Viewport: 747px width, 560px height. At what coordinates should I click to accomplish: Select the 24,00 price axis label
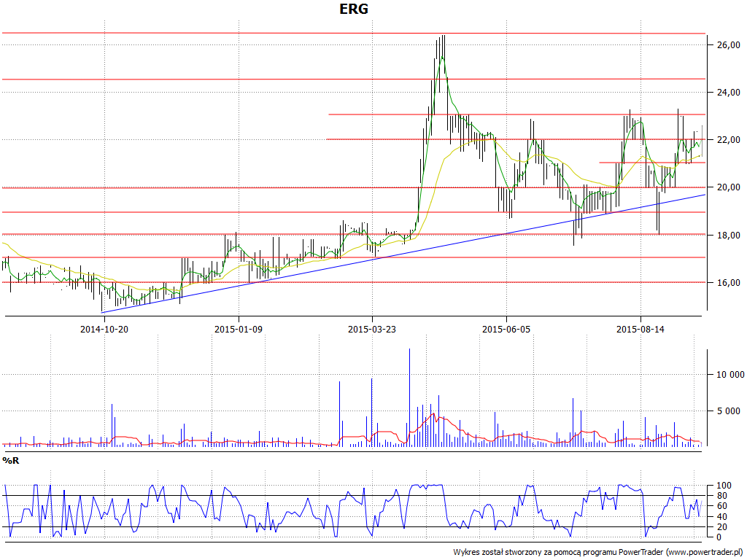click(x=729, y=93)
